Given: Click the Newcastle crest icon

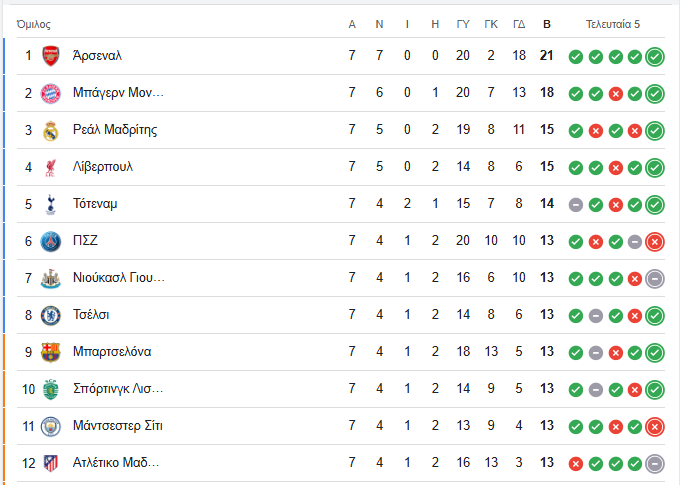Looking at the screenshot, I should [51, 278].
